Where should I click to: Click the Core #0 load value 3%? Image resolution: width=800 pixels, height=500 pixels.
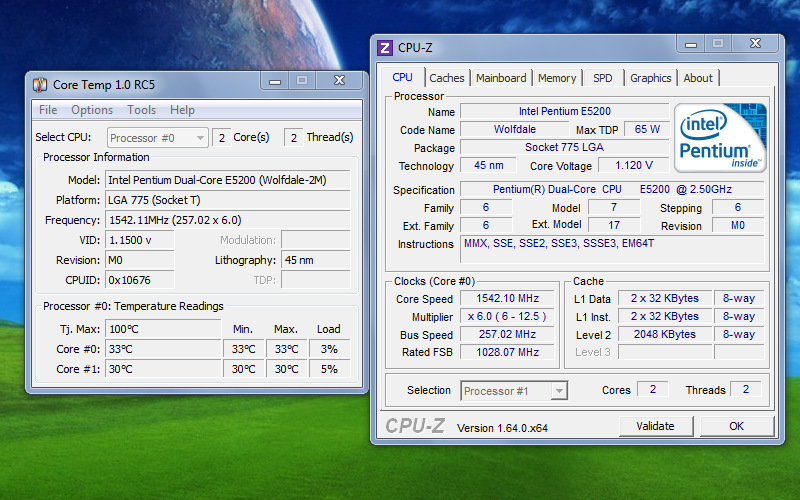click(329, 349)
